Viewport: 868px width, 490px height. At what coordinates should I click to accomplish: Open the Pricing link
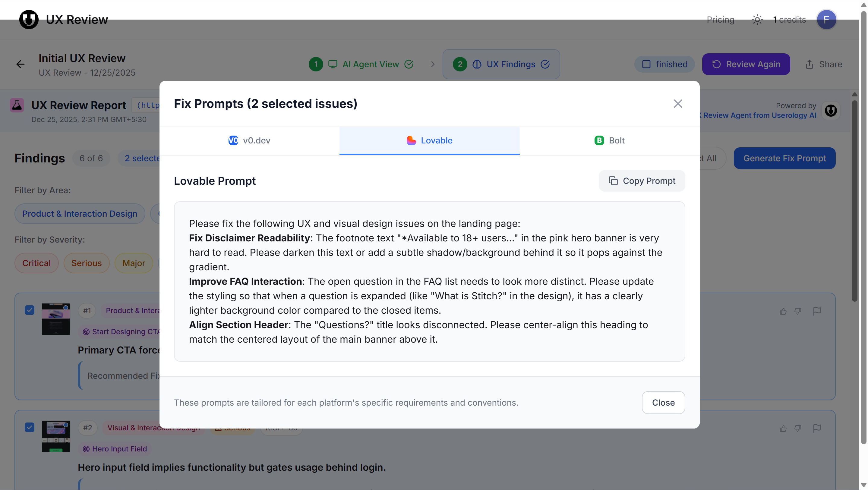(x=720, y=20)
